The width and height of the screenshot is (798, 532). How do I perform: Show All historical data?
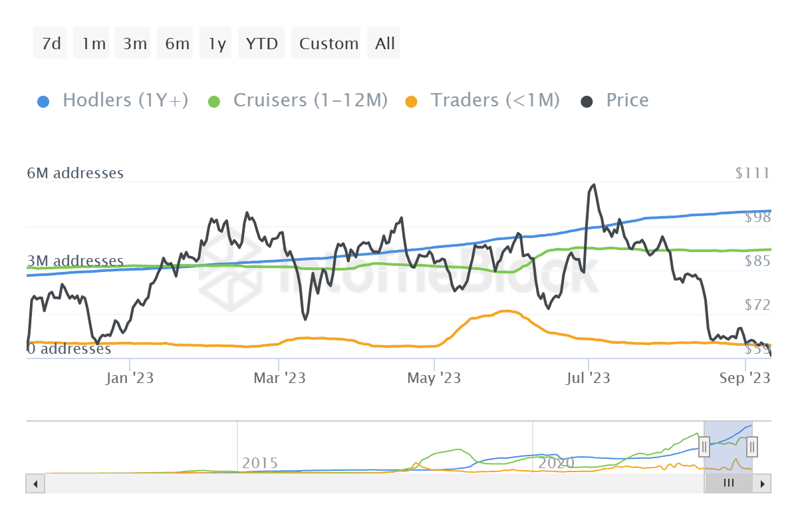[x=385, y=44]
